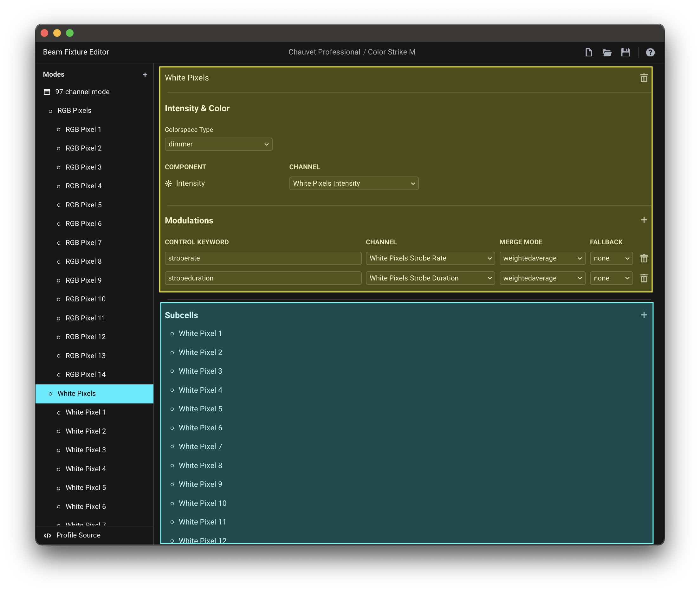Select RGB Pixel 2 in sidebar
700x592 pixels.
pyautogui.click(x=95, y=148)
